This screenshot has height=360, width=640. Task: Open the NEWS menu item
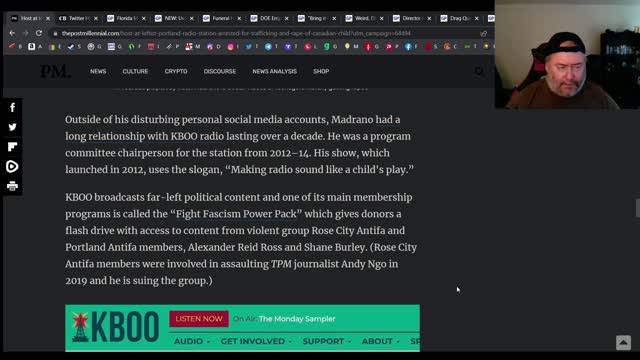(98, 71)
